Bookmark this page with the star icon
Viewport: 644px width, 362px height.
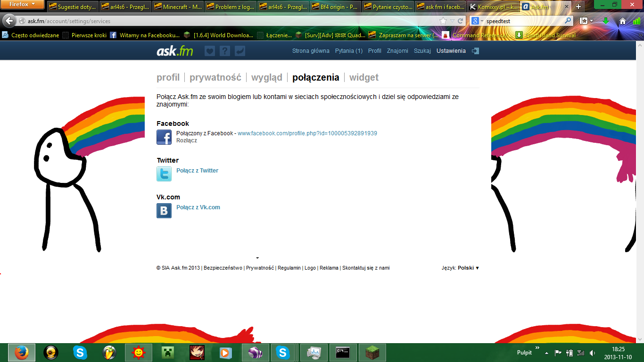pyautogui.click(x=443, y=21)
